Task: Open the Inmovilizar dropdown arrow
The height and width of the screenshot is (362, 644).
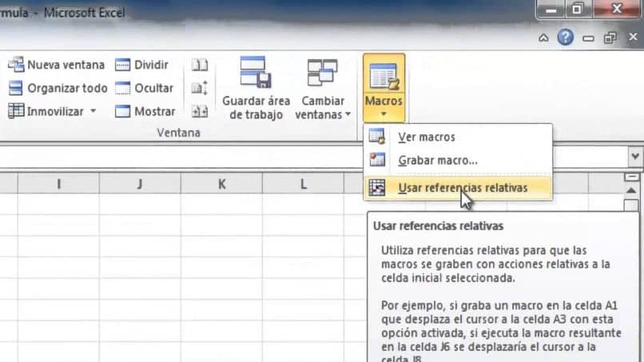Action: 93,111
